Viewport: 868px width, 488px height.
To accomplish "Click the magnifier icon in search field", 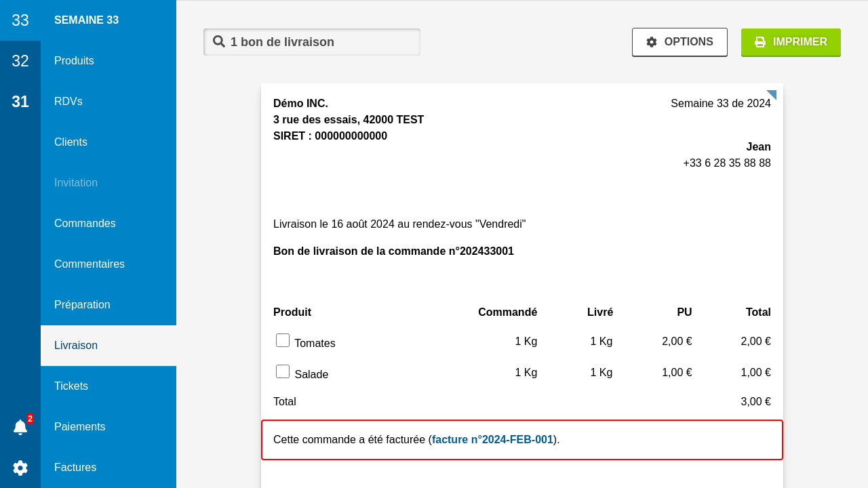I will pos(219,41).
